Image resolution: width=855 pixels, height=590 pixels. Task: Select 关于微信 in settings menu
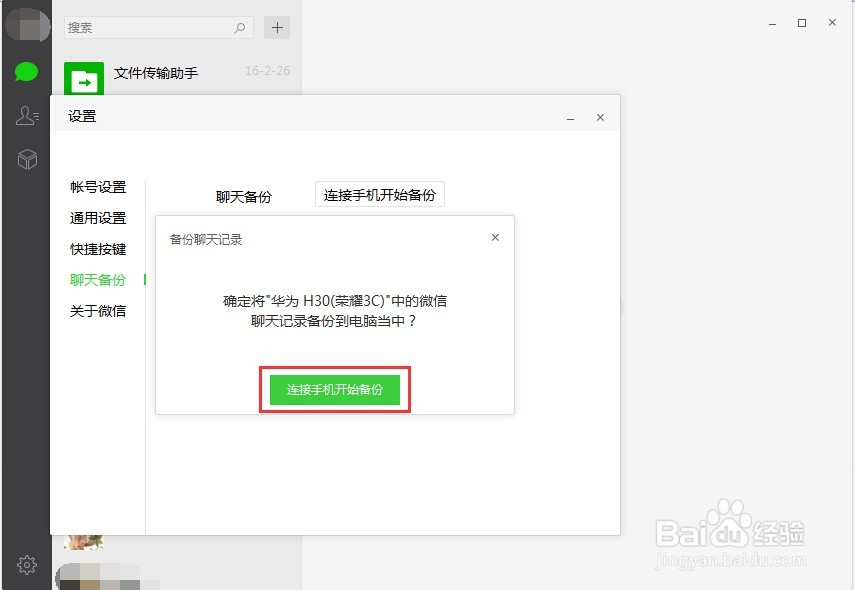(x=98, y=311)
